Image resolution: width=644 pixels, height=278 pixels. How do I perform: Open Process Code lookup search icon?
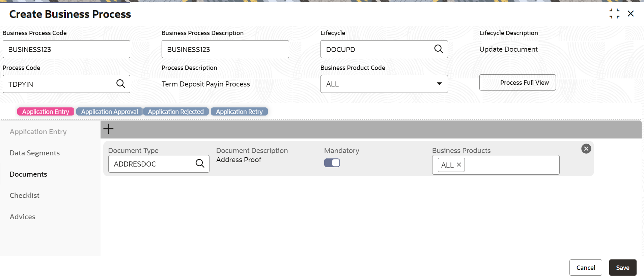click(x=120, y=84)
